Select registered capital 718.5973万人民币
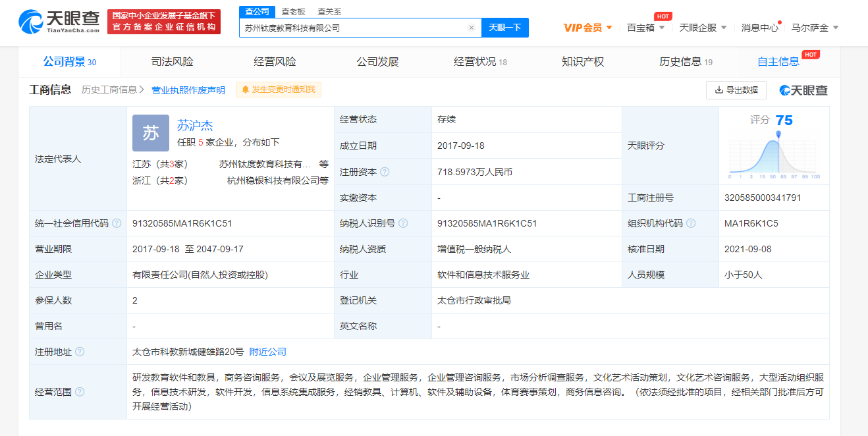The width and height of the screenshot is (868, 436). coord(475,172)
